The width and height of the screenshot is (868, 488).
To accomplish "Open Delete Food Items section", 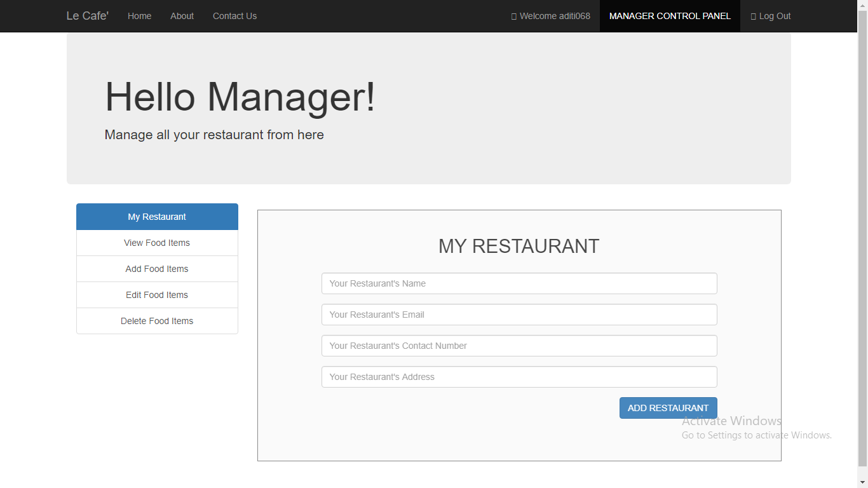I will pos(156,321).
